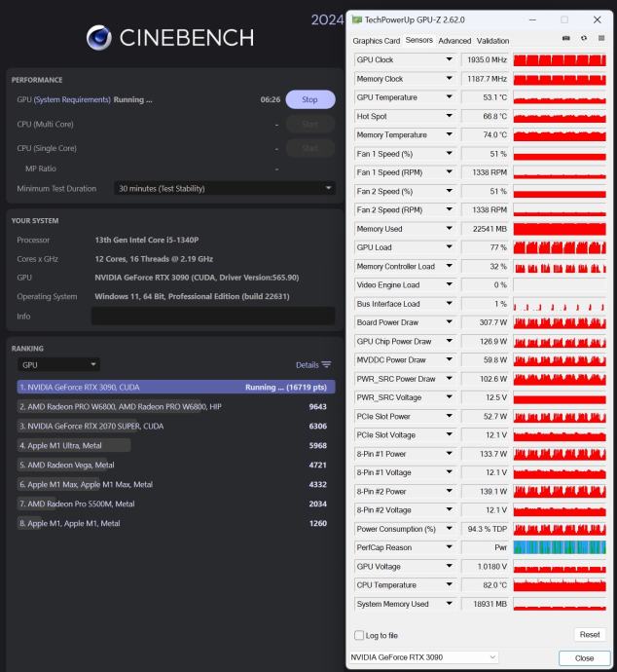Viewport: 617px width, 672px height.
Task: Click the GPU-Z screenshot camera icon
Action: point(566,39)
